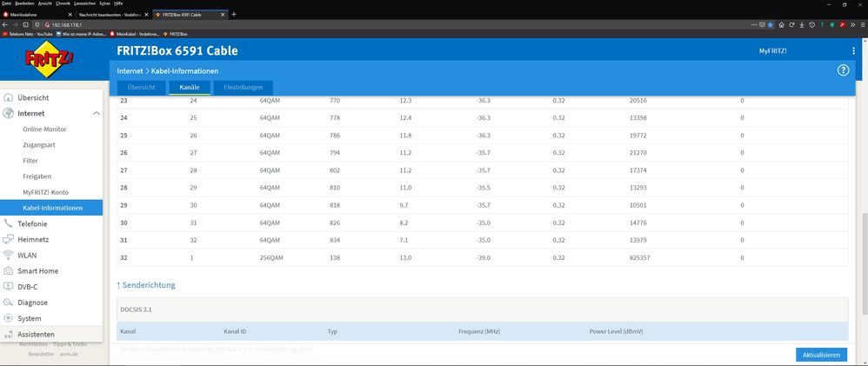This screenshot has width=868, height=366.
Task: Open Zugangsart in sidebar
Action: 39,145
